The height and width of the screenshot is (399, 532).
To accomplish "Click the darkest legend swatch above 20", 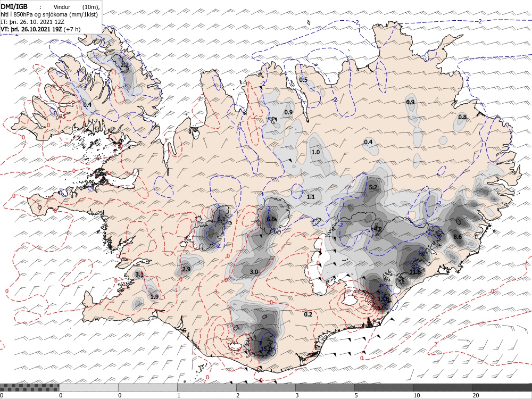I will (x=502, y=387).
